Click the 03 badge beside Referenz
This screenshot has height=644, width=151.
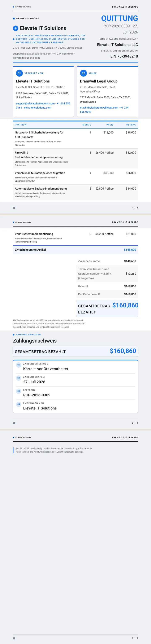[x=18, y=391]
